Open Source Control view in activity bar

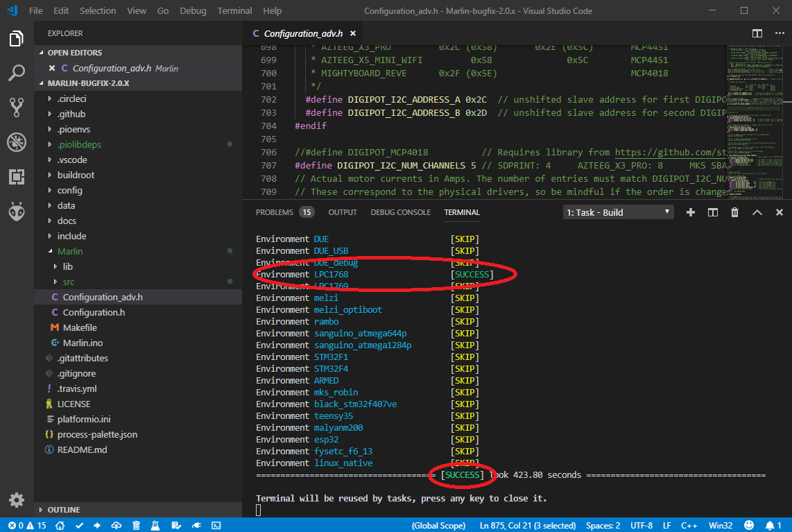pos(16,107)
